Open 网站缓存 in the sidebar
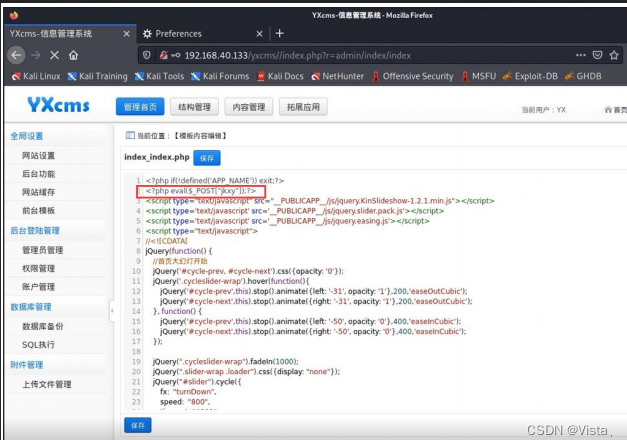627x440 pixels. coord(38,192)
